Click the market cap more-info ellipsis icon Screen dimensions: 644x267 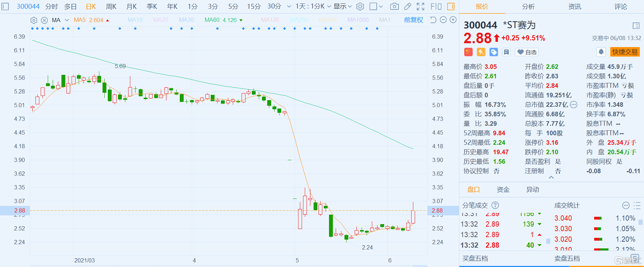click(573, 104)
